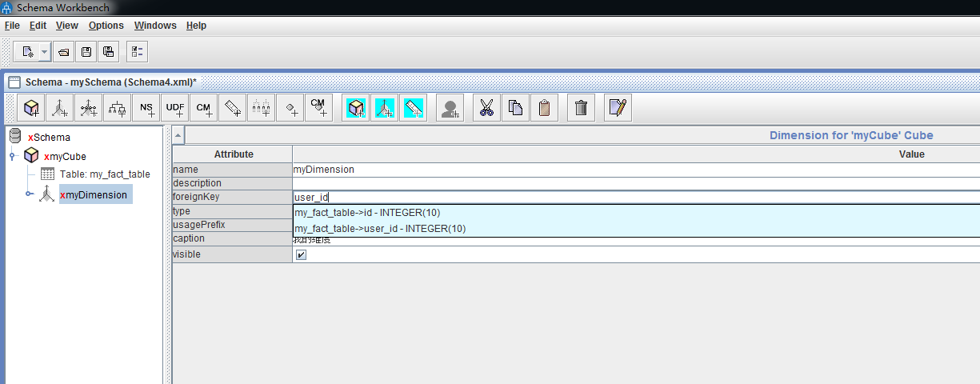The image size is (980, 384).
Task: Click the Open file folder icon
Action: click(x=64, y=52)
